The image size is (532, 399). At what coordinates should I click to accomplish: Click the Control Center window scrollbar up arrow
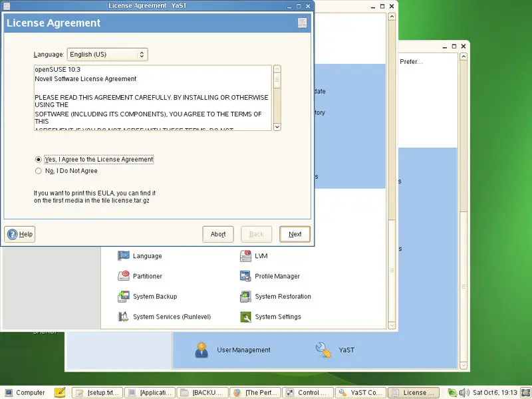click(464, 56)
